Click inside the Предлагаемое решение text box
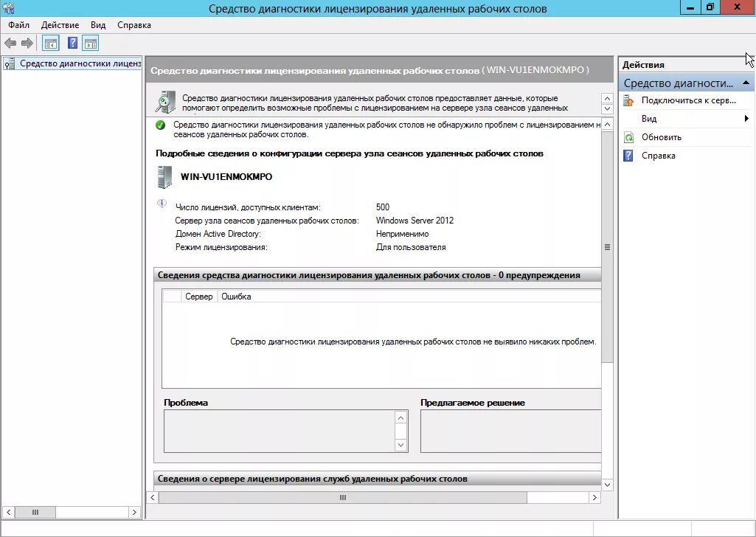This screenshot has width=756, height=537. 510,431
